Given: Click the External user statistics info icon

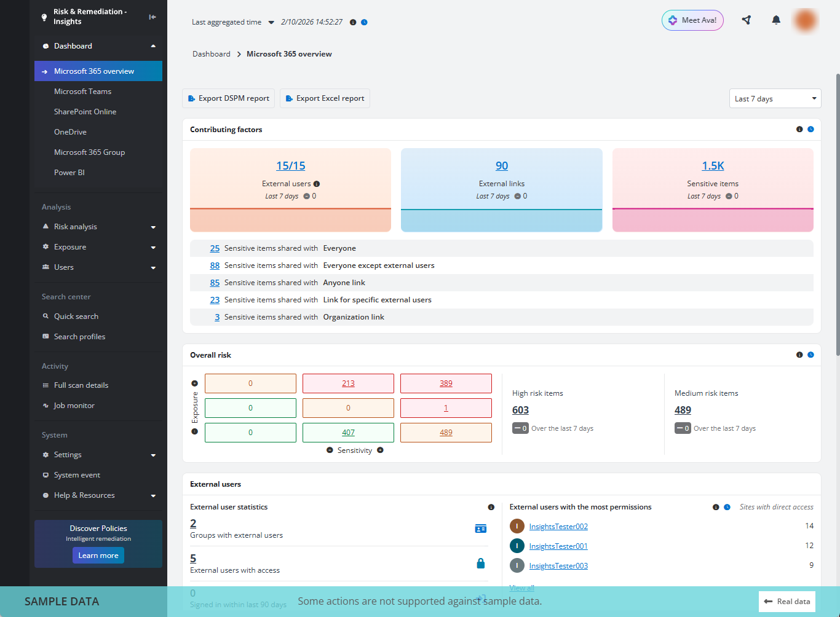Looking at the screenshot, I should [491, 507].
